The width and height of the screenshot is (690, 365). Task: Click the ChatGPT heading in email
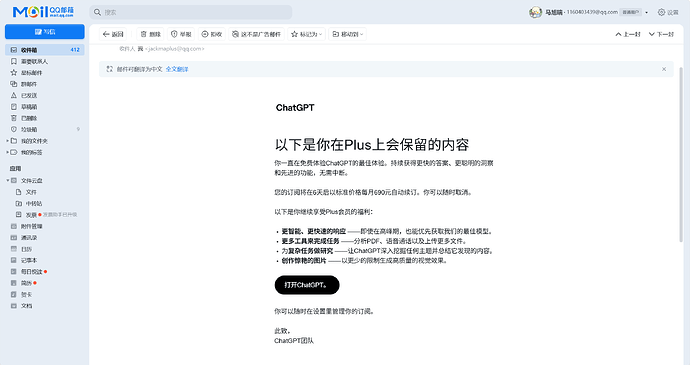295,107
